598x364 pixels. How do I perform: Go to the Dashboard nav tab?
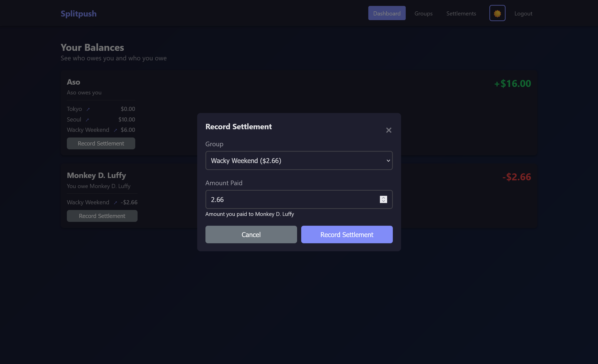(387, 13)
